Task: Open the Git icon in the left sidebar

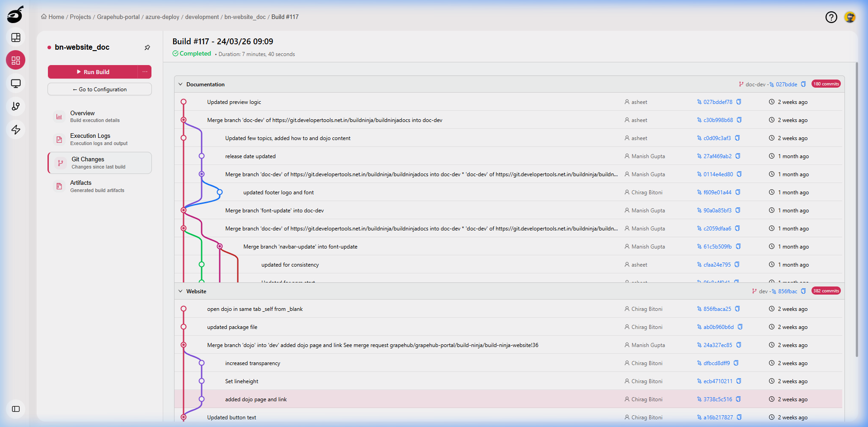Action: [x=16, y=106]
